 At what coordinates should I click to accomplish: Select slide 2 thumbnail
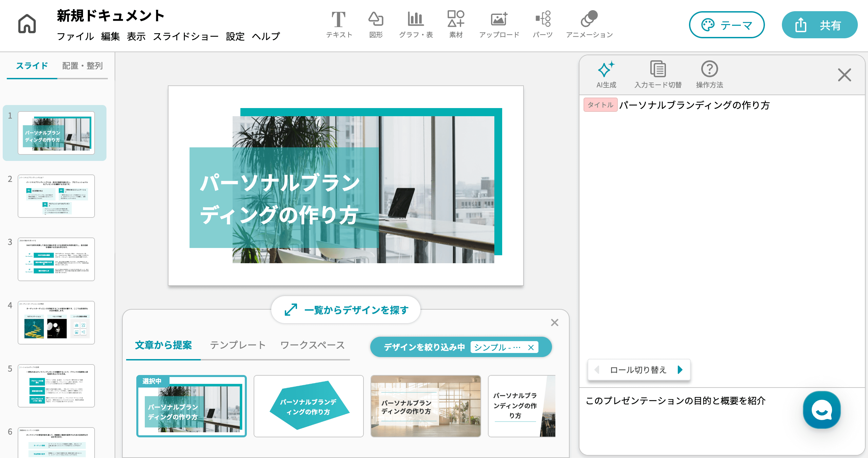click(56, 196)
